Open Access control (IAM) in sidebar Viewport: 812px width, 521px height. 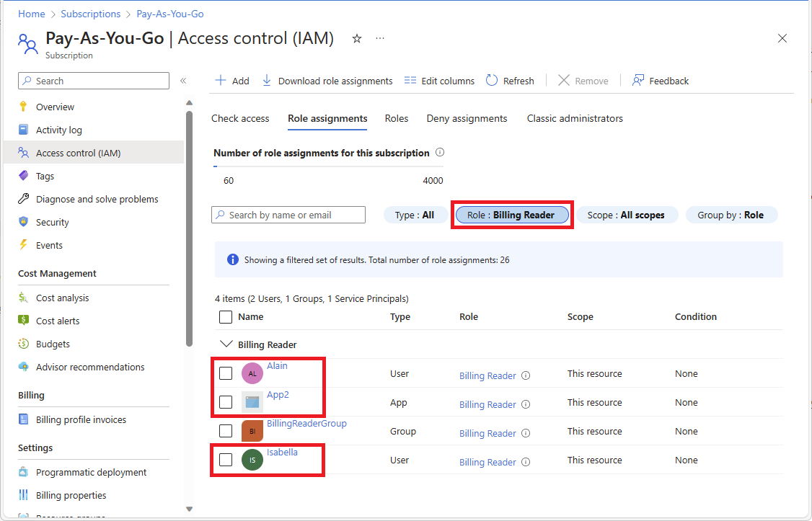click(x=94, y=153)
